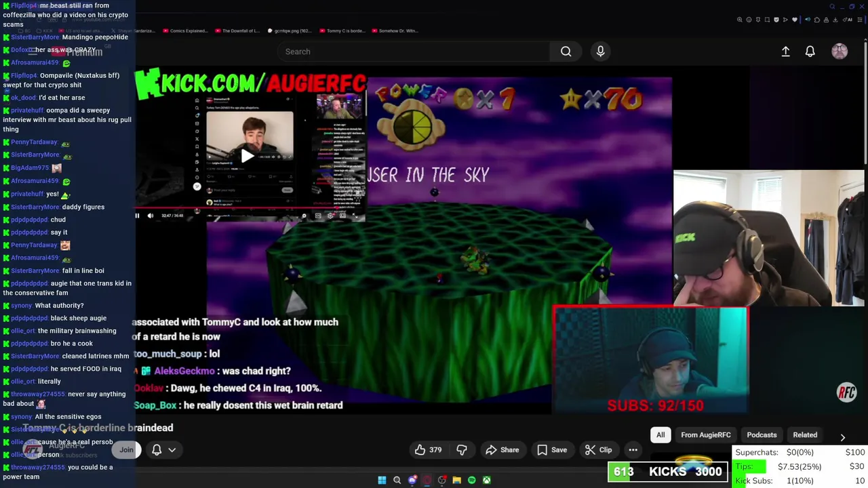868x488 pixels.
Task: Click the browser extensions cube icon
Action: point(817,20)
